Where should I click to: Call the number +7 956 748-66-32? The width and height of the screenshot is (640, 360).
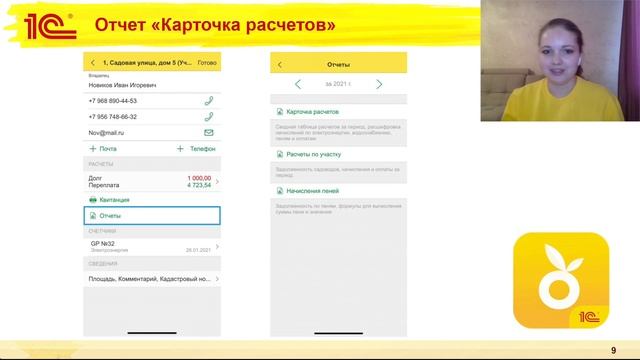[x=209, y=117]
